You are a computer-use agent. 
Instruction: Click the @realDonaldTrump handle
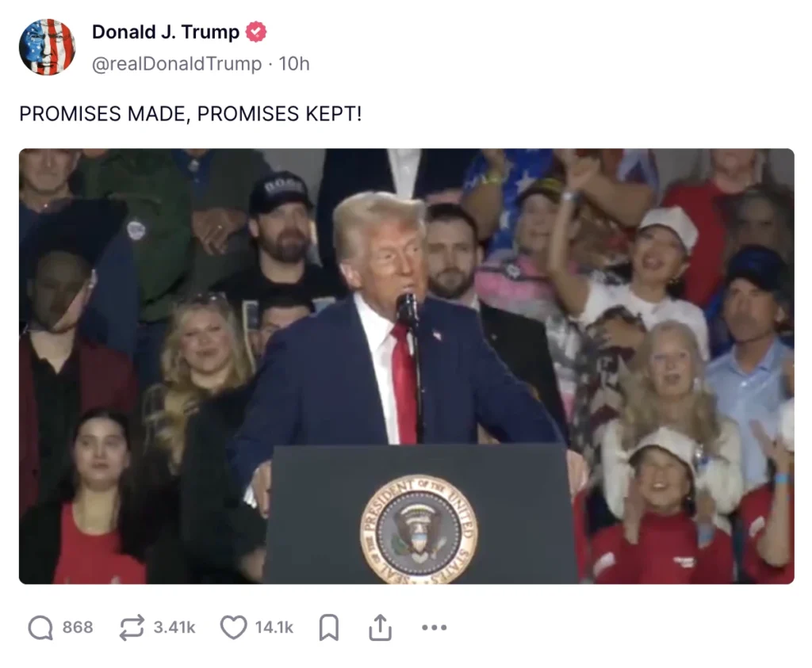click(x=177, y=63)
